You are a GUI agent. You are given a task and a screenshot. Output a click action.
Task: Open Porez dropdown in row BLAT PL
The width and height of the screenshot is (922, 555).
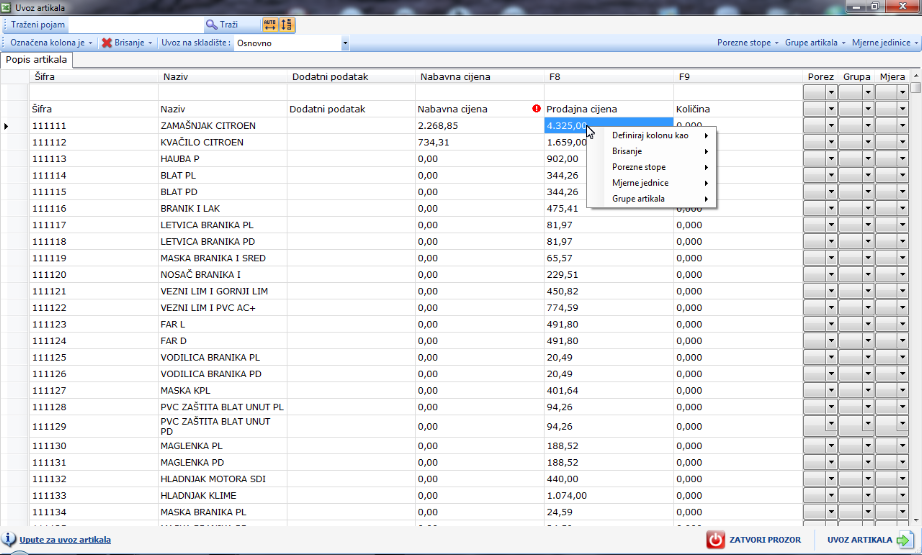pos(831,175)
